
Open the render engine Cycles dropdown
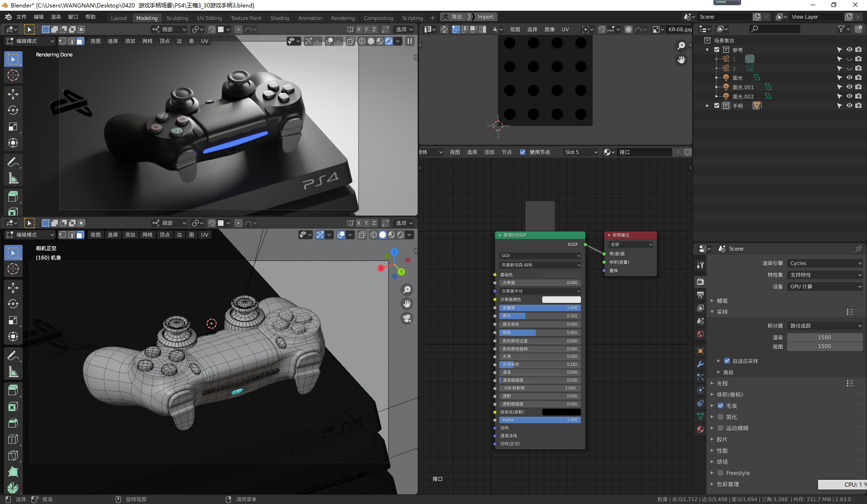pos(825,263)
